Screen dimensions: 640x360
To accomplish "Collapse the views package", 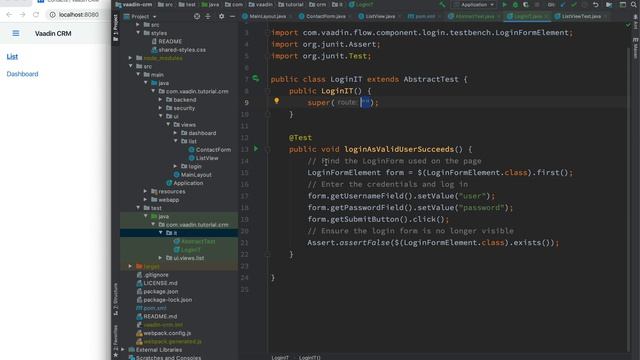I will point(168,124).
